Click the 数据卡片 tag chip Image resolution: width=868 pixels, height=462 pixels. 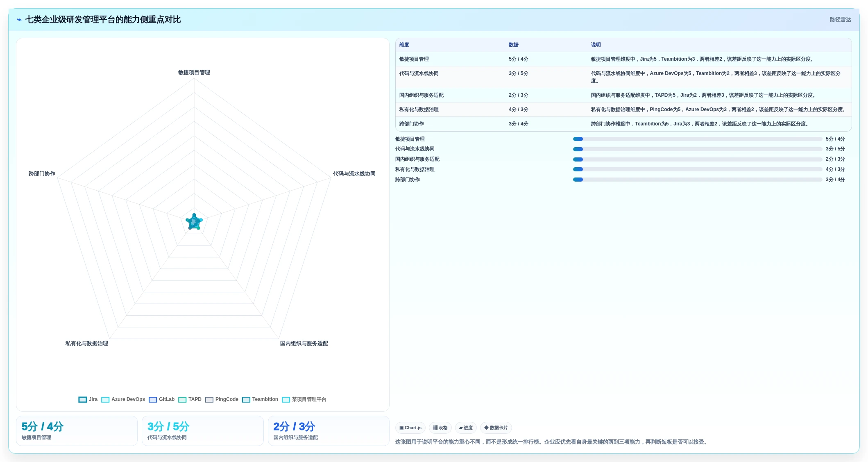pyautogui.click(x=496, y=428)
